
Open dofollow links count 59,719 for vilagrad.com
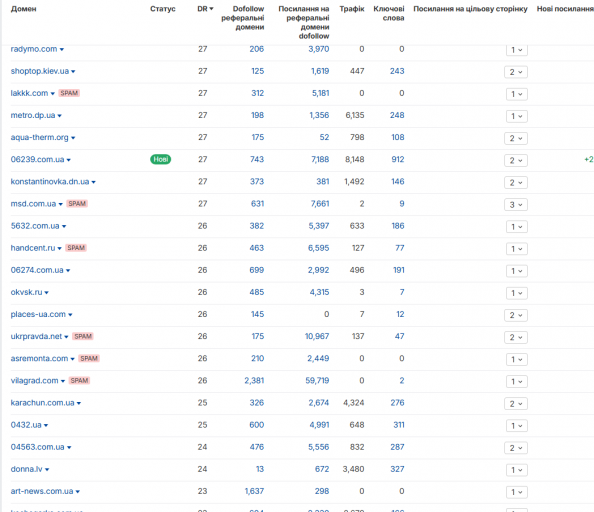point(317,381)
